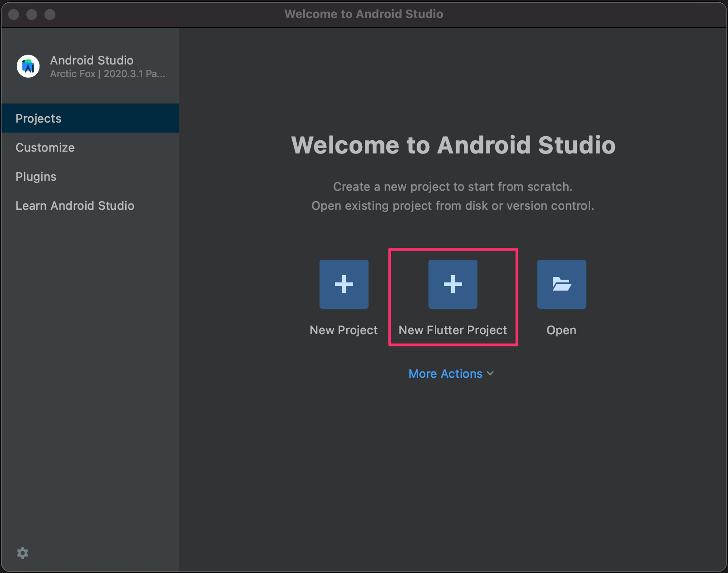Select Learn Android Studio
This screenshot has width=728, height=573.
[75, 206]
